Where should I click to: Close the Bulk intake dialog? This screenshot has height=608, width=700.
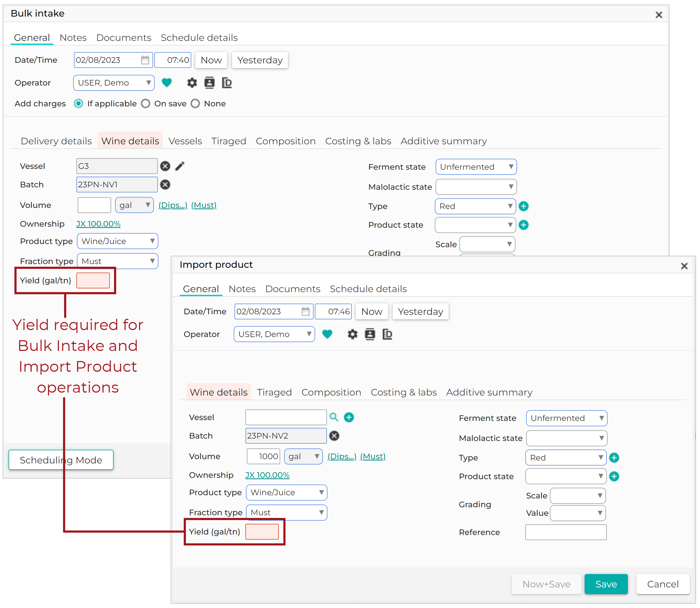coord(659,15)
